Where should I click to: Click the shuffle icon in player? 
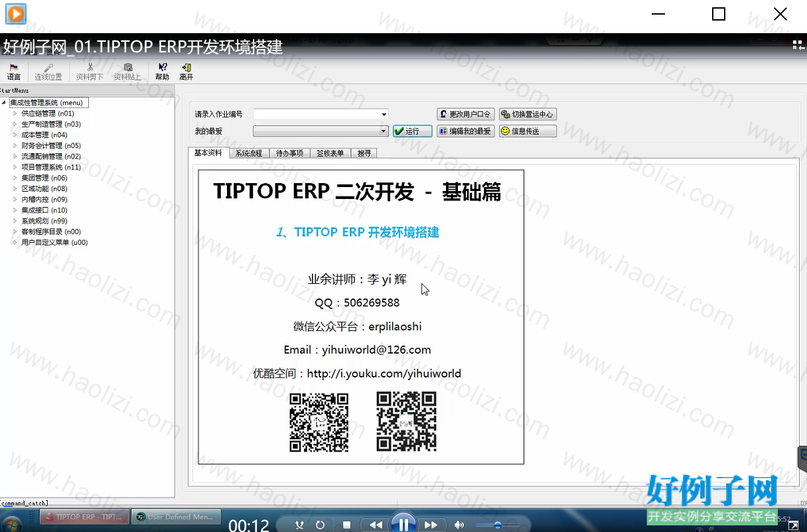(299, 525)
